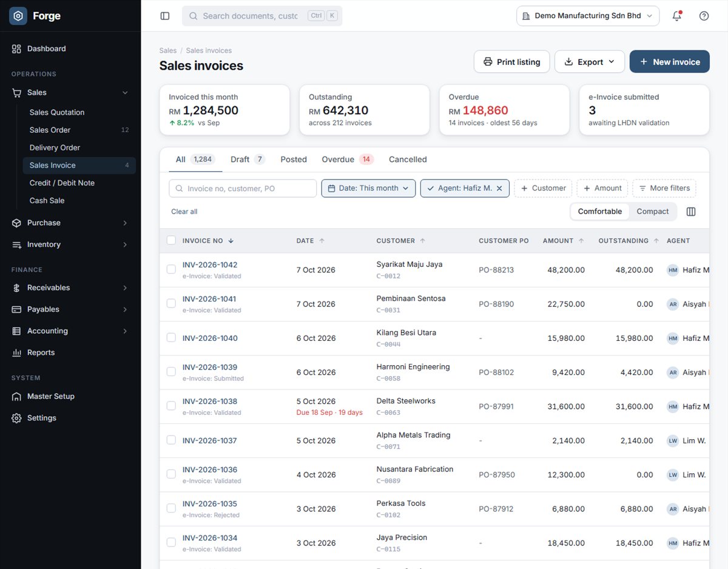The height and width of the screenshot is (569, 728).
Task: Open column layout chooser icon
Action: pos(690,212)
